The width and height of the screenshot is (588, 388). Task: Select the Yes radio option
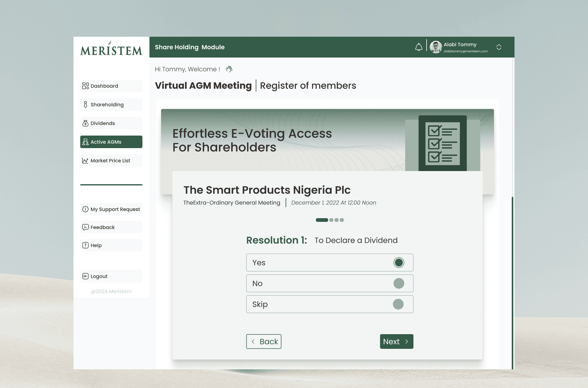(x=399, y=263)
